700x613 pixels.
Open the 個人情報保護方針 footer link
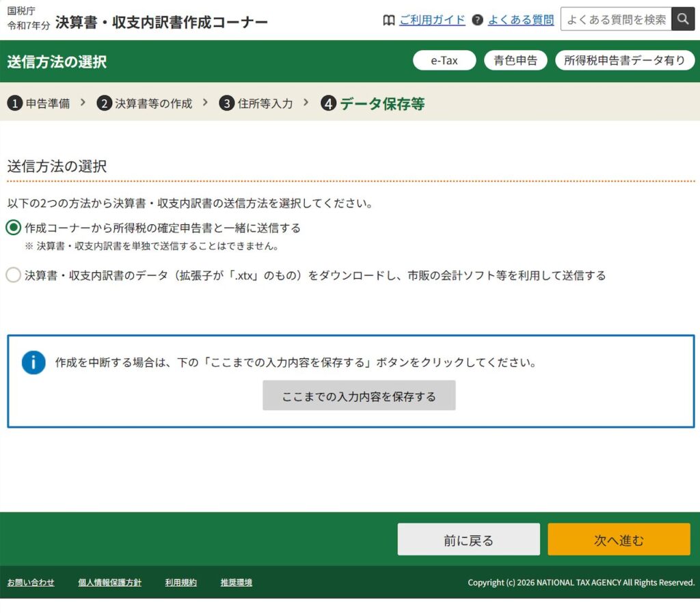[109, 582]
